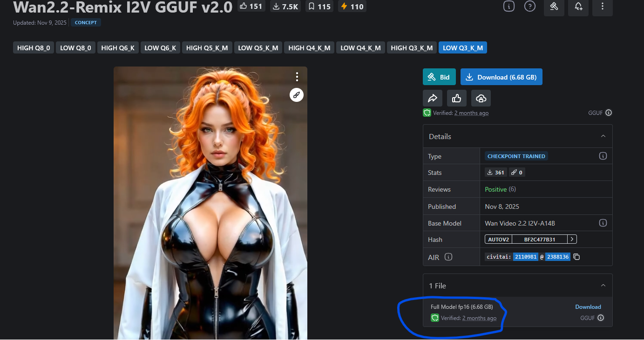Select the HIGH Q6_K version tab
Screen dimensions: 644x340
point(118,48)
